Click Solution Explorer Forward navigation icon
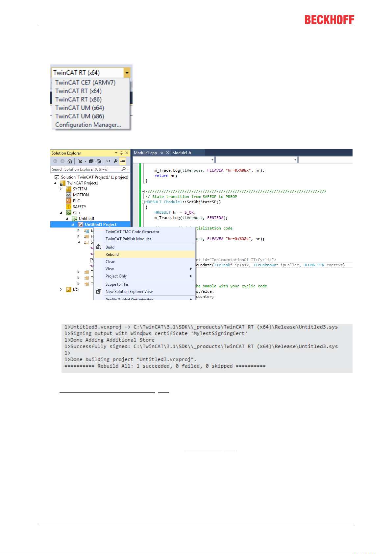 (x=62, y=161)
